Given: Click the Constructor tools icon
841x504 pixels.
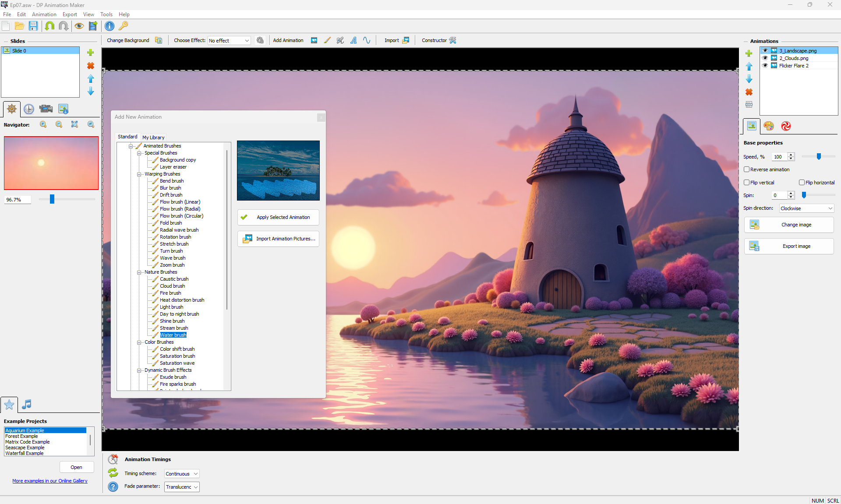Looking at the screenshot, I should [x=453, y=40].
